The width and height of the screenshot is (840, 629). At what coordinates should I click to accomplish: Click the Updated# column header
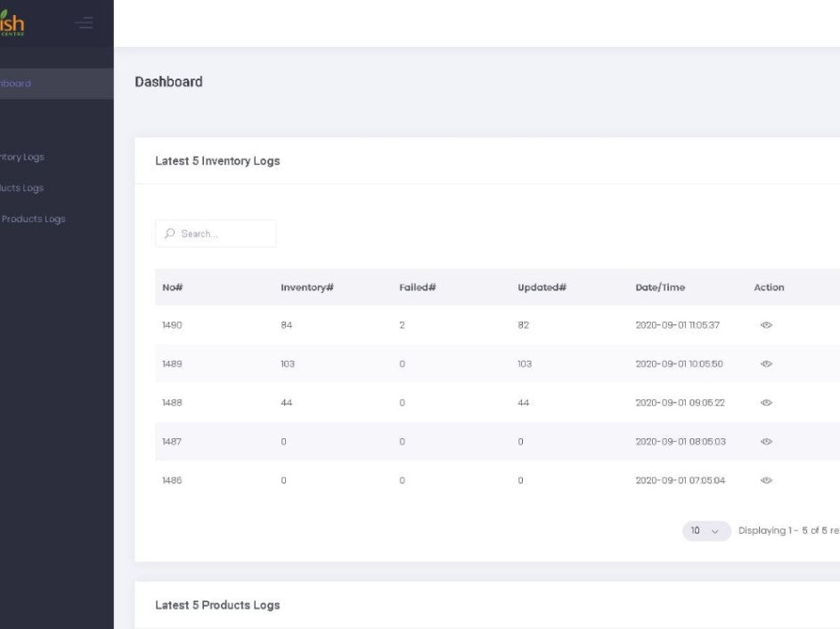coord(542,288)
